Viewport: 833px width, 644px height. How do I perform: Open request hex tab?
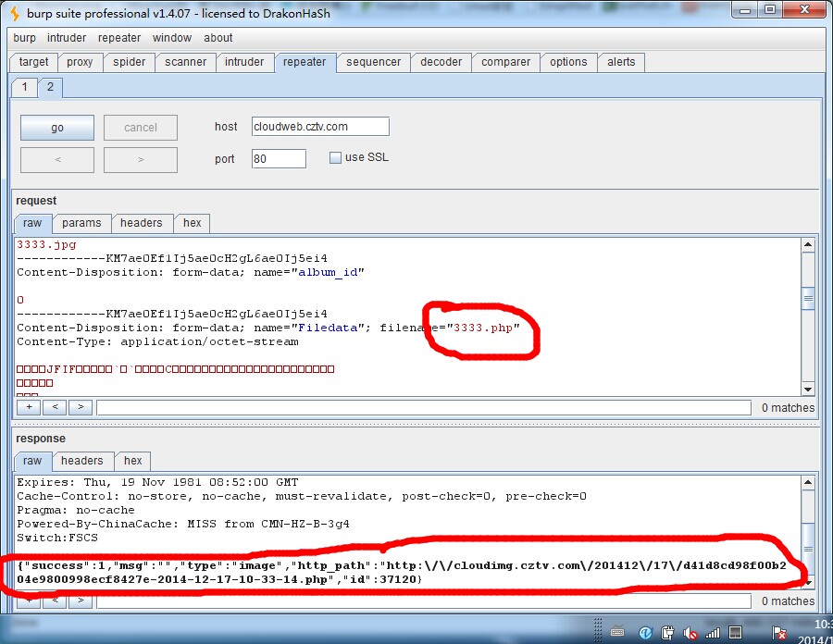pyautogui.click(x=193, y=223)
